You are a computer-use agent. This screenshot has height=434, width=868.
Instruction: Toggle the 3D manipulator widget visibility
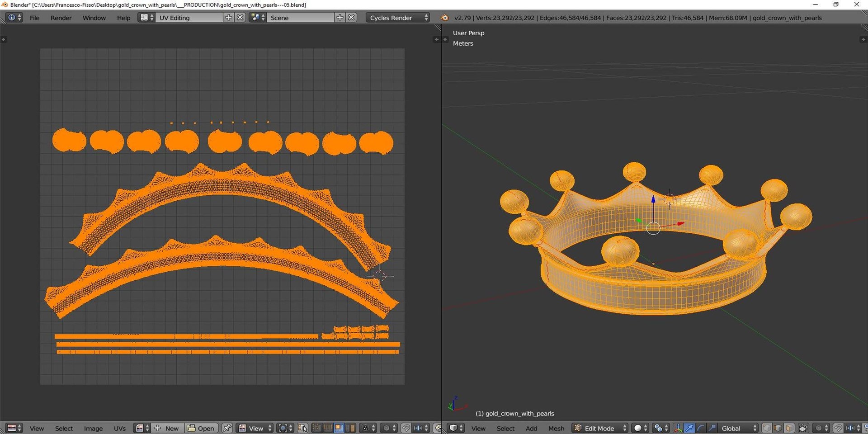point(678,428)
